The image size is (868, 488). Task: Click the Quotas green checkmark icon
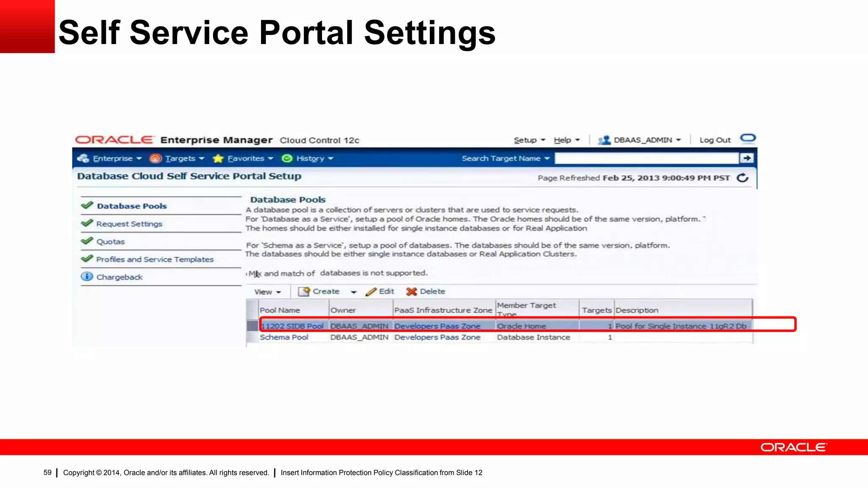[x=87, y=241]
